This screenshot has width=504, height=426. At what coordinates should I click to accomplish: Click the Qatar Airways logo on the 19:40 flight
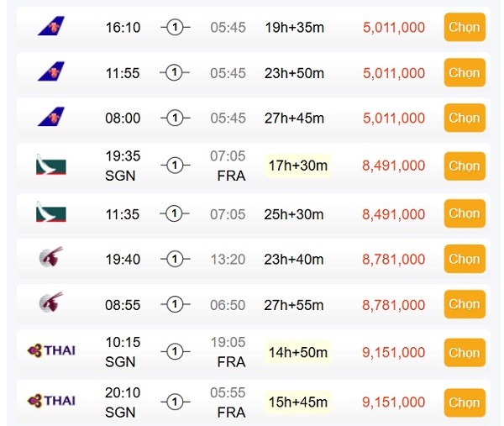[x=50, y=259]
